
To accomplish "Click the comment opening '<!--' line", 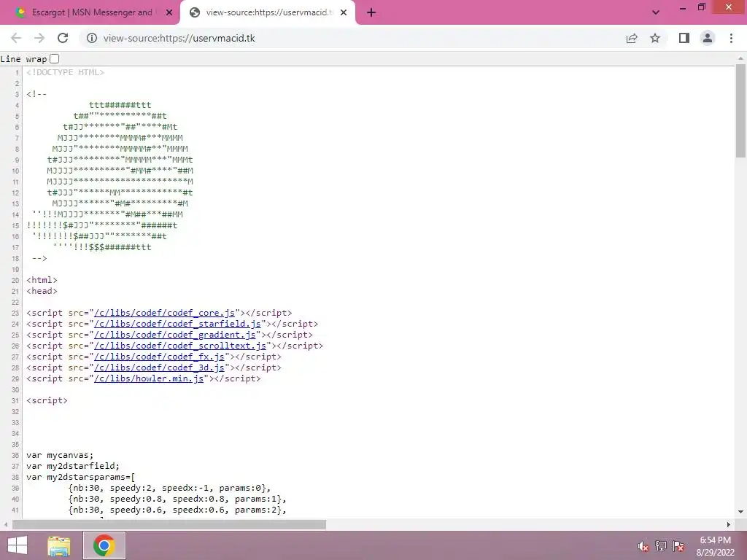I will (x=36, y=94).
